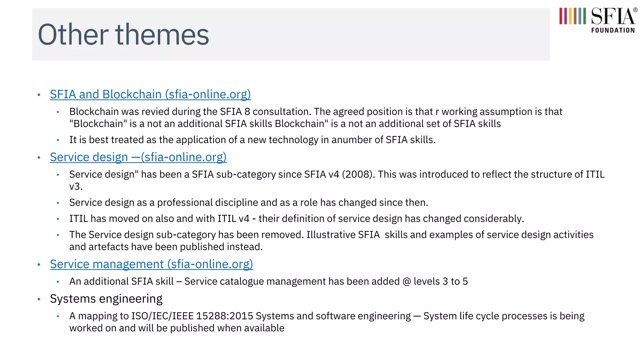Click 'Service design as a professional discipline' line
The width and height of the screenshot is (644, 362).
point(249,203)
